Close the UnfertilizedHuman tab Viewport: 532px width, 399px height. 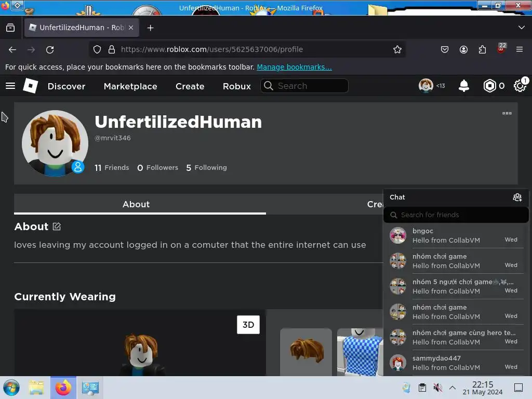point(131,28)
